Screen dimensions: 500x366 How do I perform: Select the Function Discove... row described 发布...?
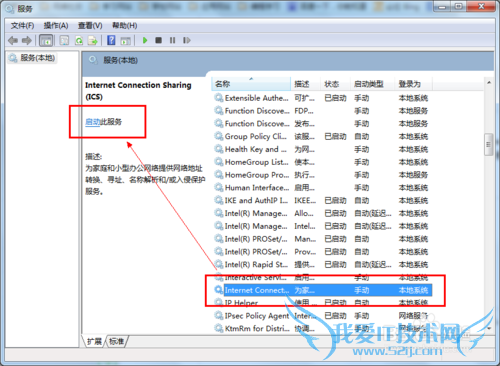tap(322, 124)
